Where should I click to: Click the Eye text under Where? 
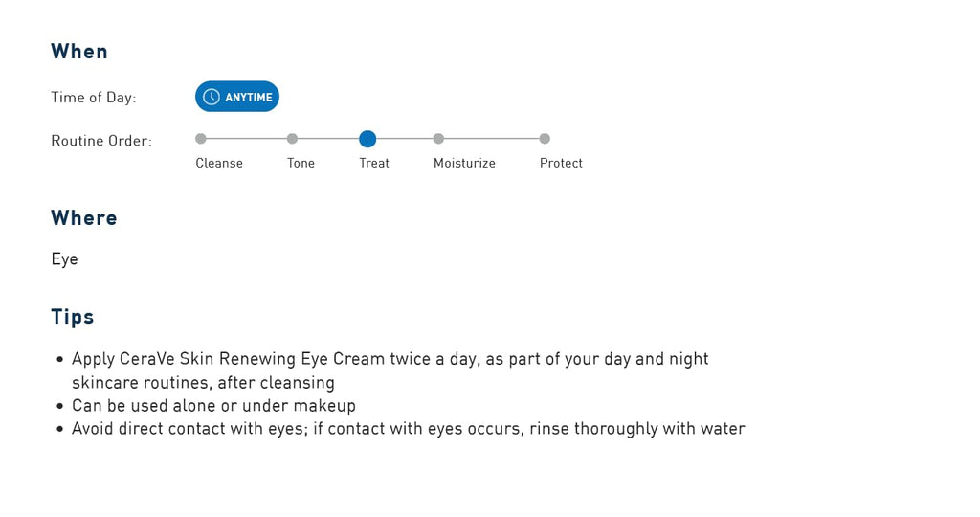click(64, 259)
